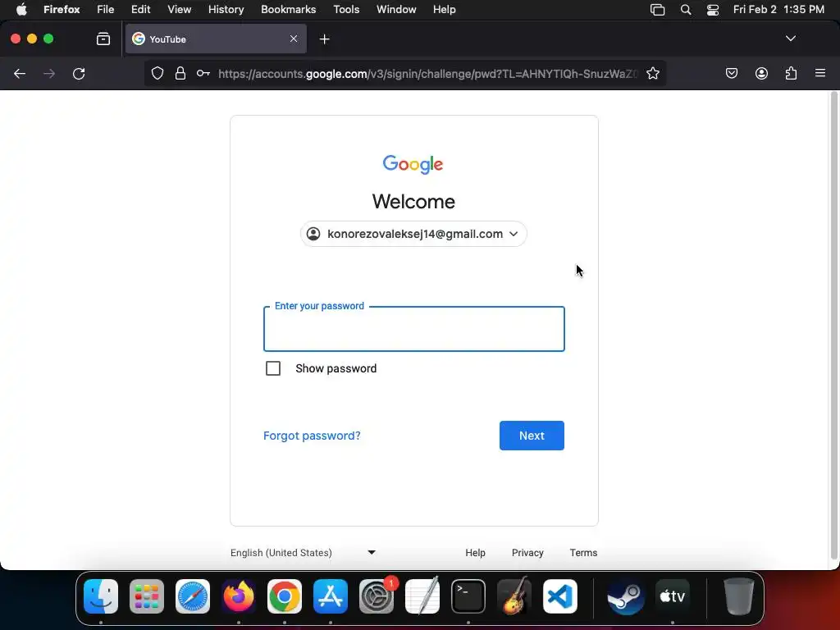The image size is (840, 630).
Task: Close the YouTube tab
Action: 294,39
